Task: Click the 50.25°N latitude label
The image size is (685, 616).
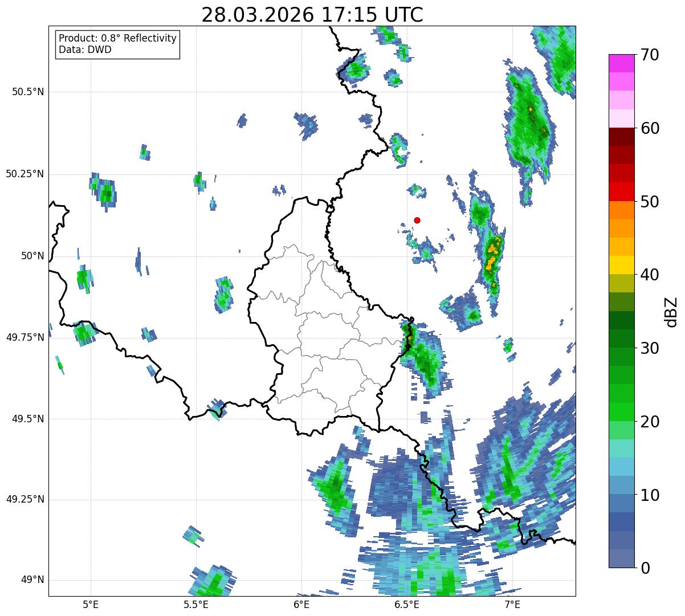Action: [25, 174]
